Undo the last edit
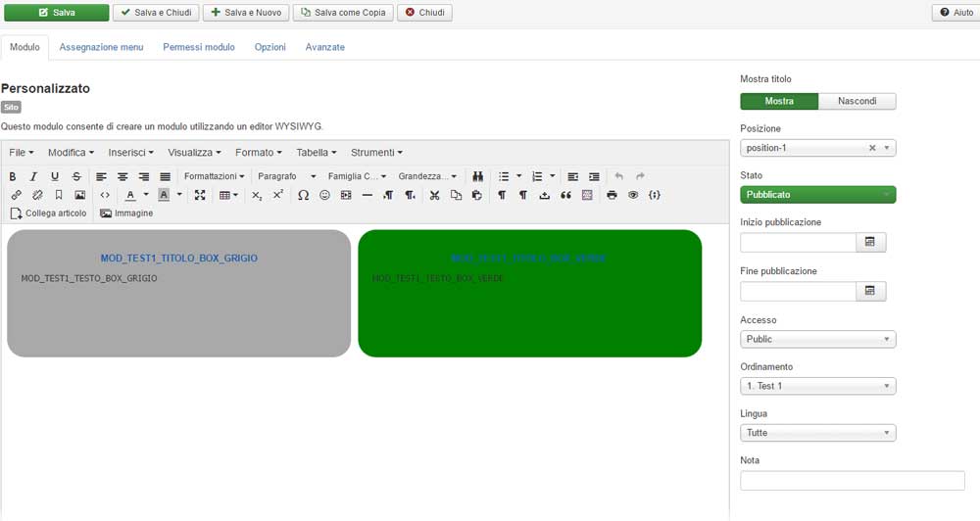 [618, 176]
